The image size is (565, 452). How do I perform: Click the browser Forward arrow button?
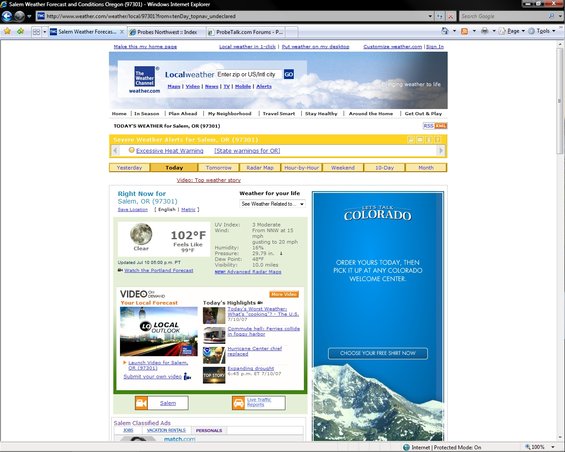click(19, 16)
